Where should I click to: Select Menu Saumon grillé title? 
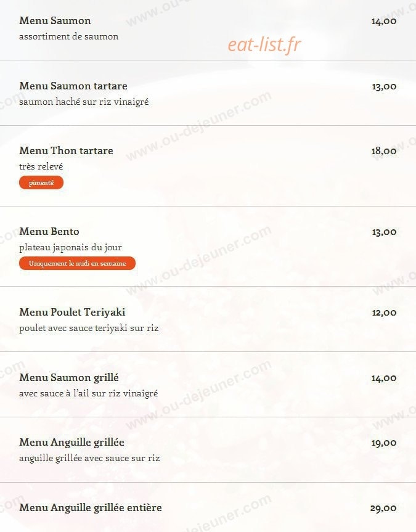69,377
